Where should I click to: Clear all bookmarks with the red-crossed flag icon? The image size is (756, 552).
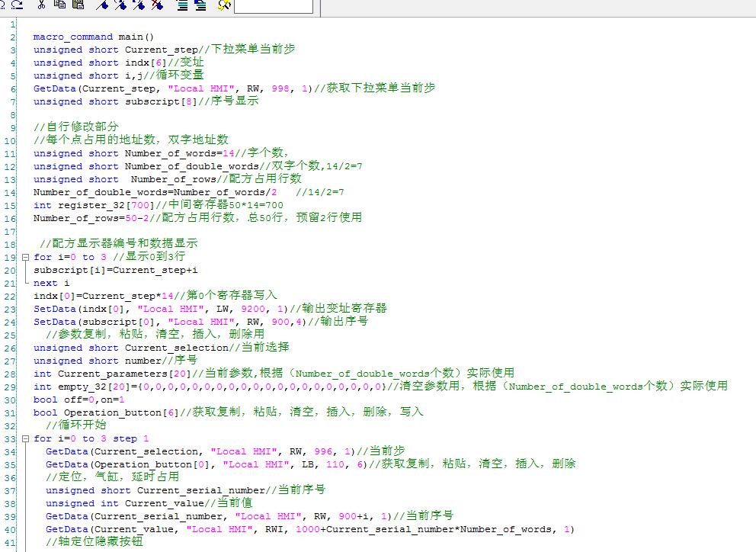[x=157, y=5]
